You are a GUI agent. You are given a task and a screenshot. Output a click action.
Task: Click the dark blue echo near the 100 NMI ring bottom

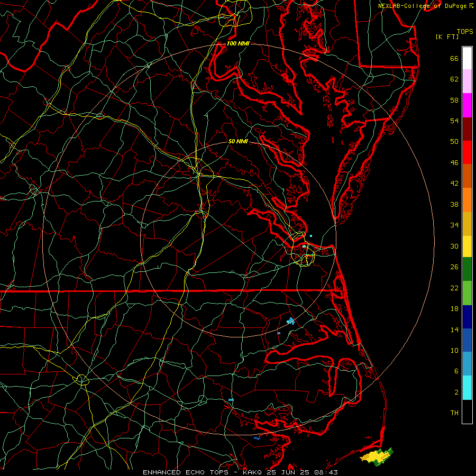(257, 438)
